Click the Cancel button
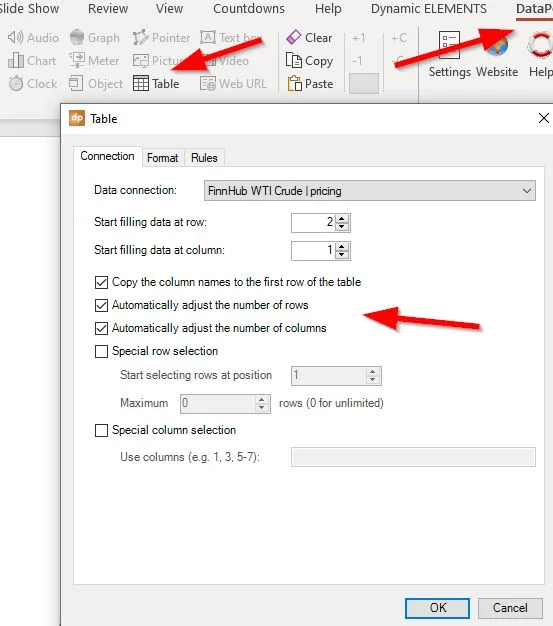Image resolution: width=553 pixels, height=626 pixels. (x=510, y=608)
